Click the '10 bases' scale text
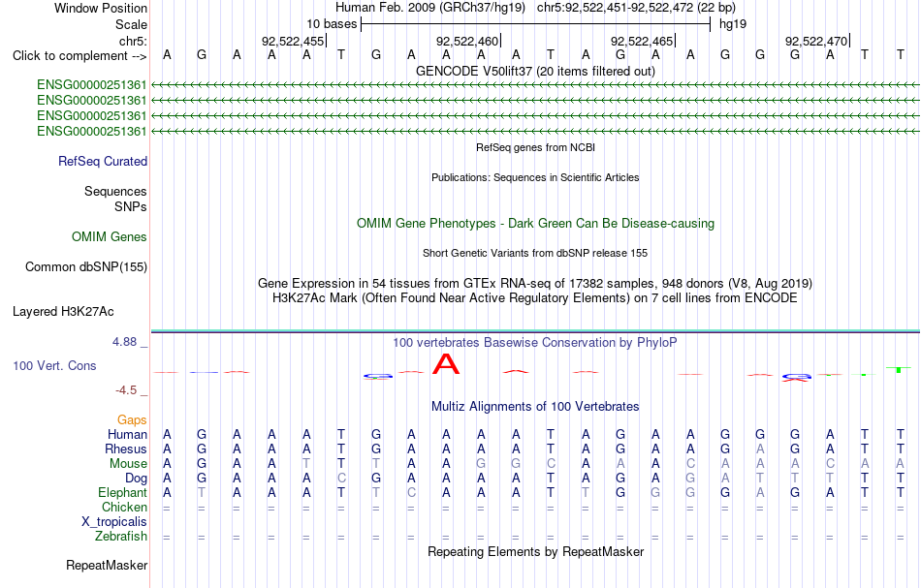This screenshot has height=588, width=921. [x=332, y=24]
